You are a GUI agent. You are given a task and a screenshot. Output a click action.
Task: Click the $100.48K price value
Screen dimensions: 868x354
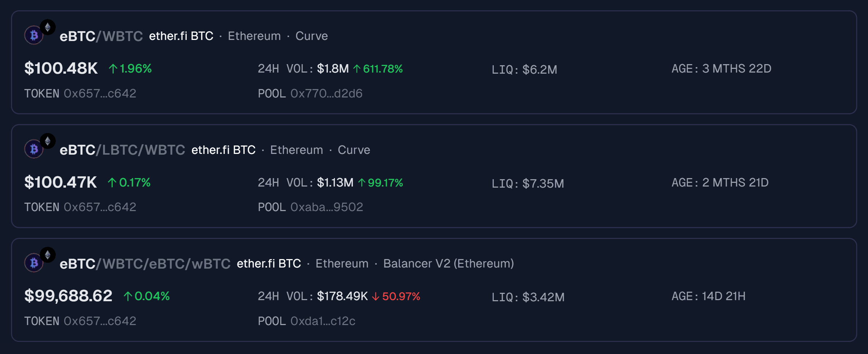click(x=61, y=69)
